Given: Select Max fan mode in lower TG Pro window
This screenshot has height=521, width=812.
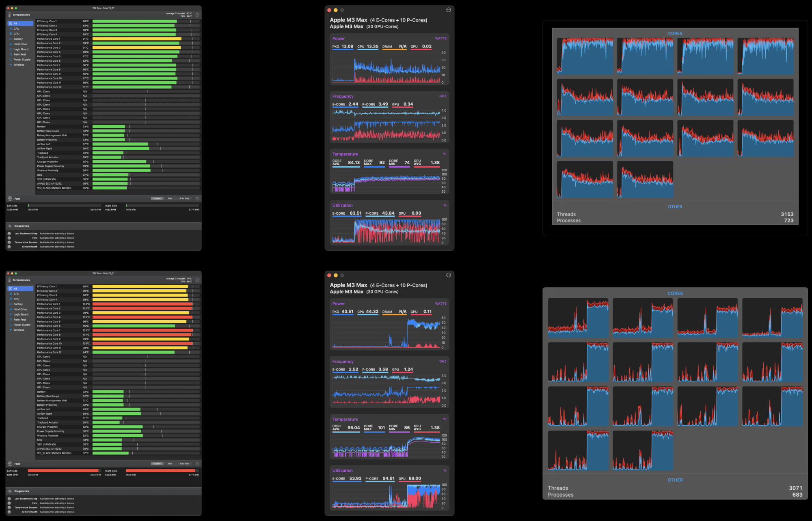Looking at the screenshot, I should [x=170, y=463].
